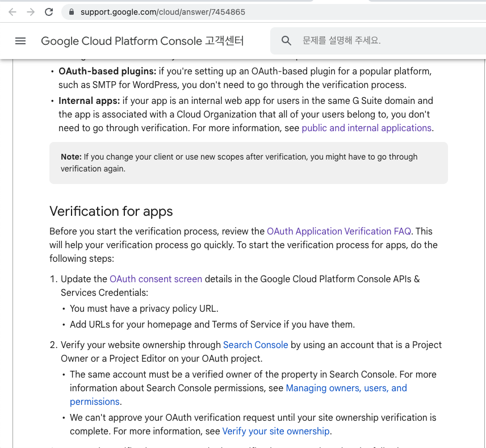Image resolution: width=486 pixels, height=448 pixels.
Task: Click the Note text in gray box
Action: coord(239,163)
